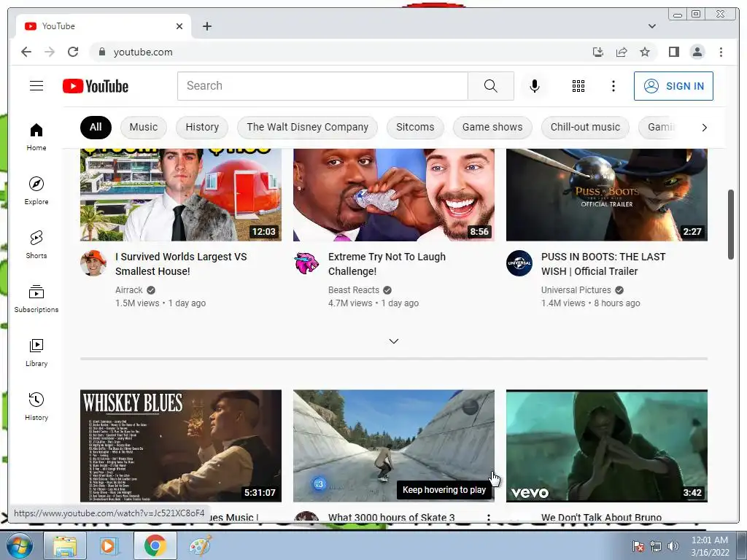Open Paint from the taskbar

pos(200,545)
